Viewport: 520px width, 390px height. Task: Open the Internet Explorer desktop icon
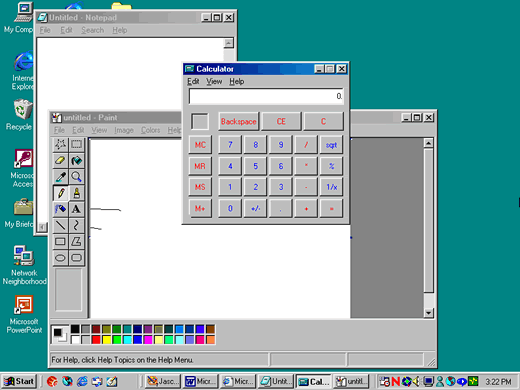point(23,71)
